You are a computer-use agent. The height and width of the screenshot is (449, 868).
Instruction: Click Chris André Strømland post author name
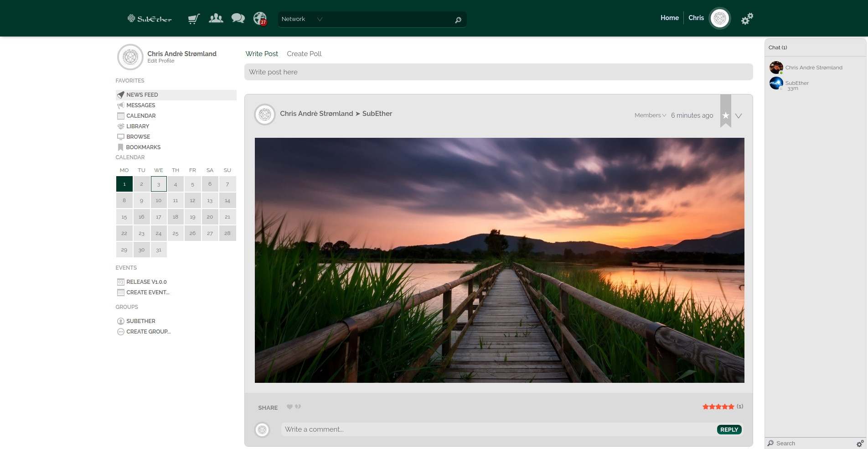(316, 114)
